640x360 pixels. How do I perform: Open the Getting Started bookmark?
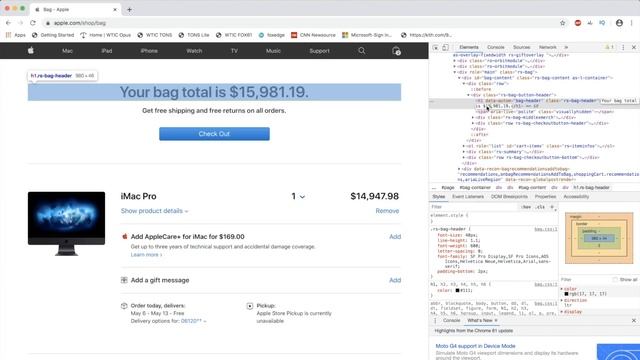[53, 35]
